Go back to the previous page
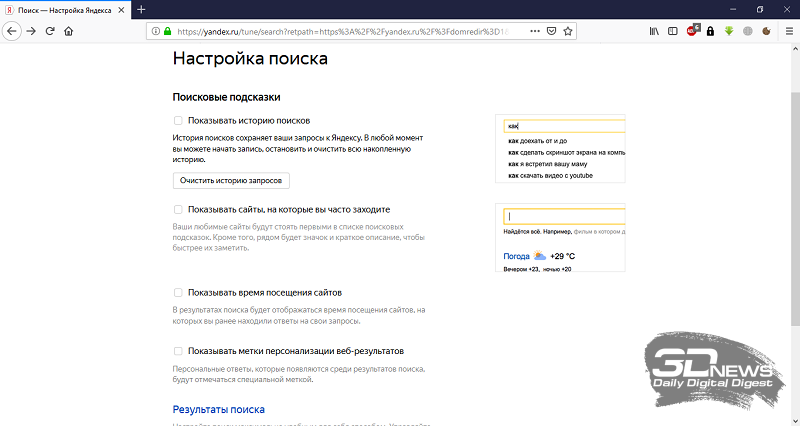 [12, 31]
